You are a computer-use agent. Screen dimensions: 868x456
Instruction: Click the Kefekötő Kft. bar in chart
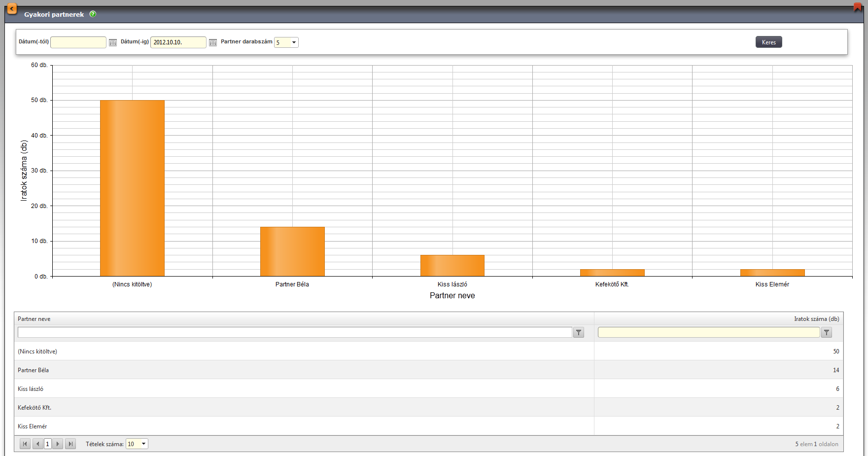612,273
